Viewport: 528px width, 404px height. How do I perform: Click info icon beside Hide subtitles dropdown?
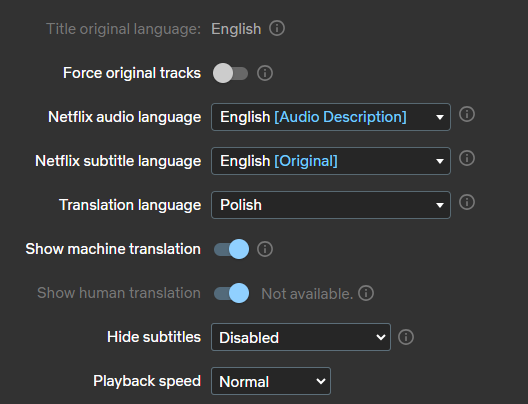point(406,337)
